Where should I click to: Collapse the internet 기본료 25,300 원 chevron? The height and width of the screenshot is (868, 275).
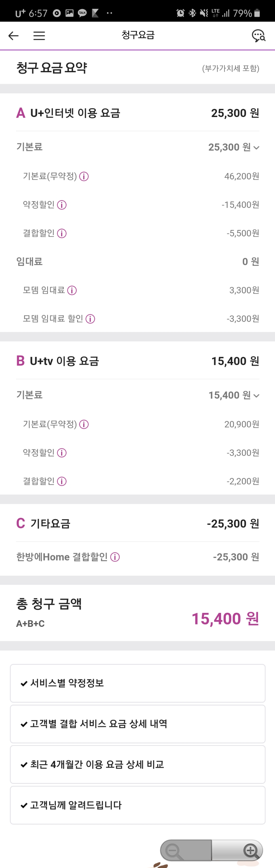(x=256, y=148)
